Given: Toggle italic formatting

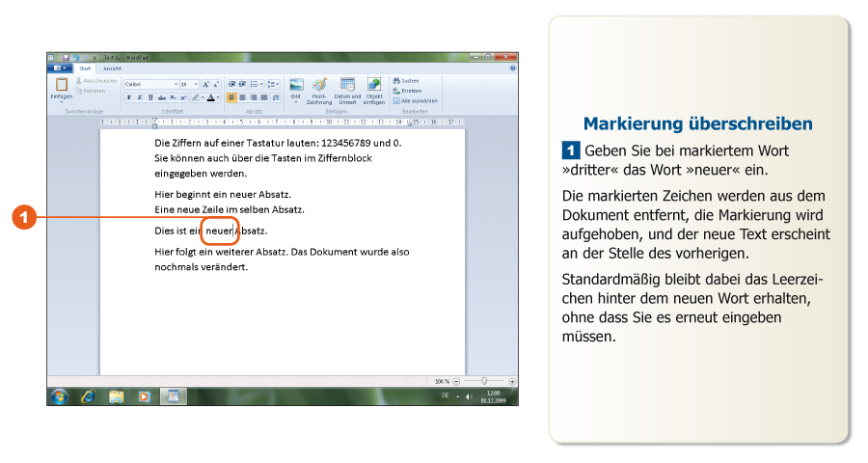Looking at the screenshot, I should coord(139,97).
